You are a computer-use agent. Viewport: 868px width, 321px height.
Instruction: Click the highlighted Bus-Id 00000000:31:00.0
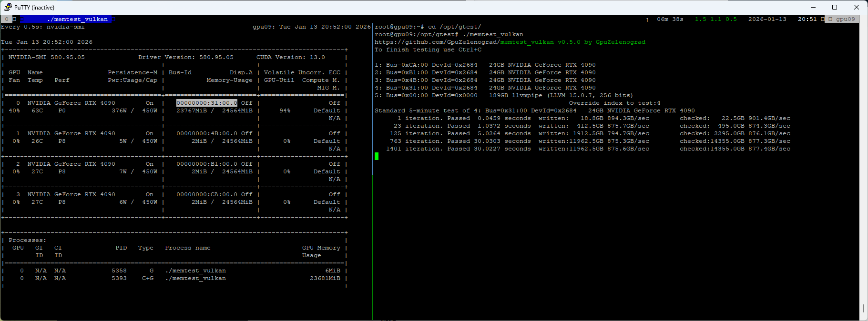click(x=206, y=103)
